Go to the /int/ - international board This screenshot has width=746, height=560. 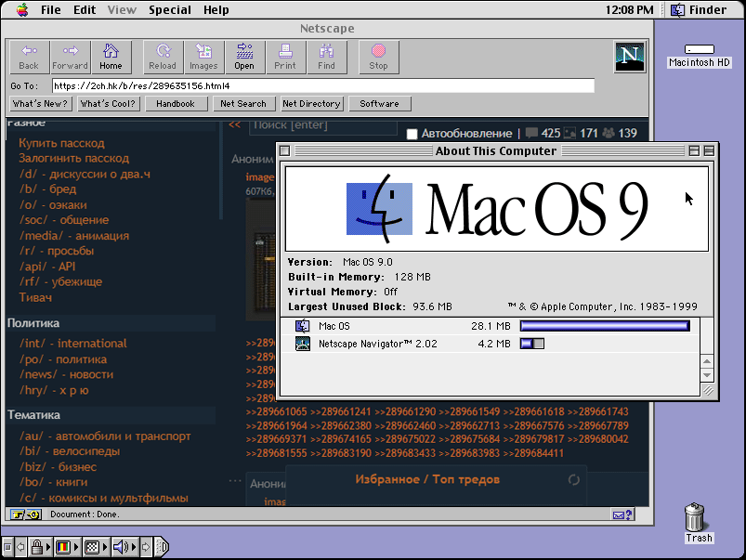tap(73, 344)
